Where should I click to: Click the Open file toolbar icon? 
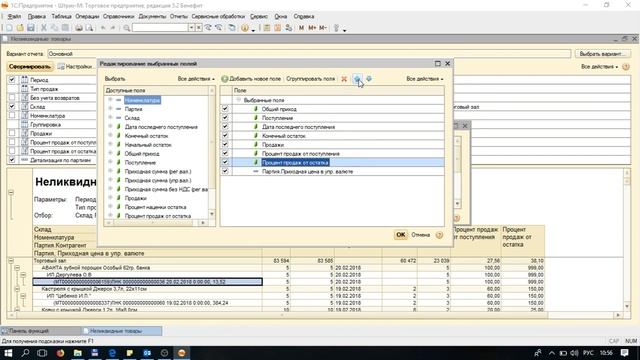pyautogui.click(x=20, y=28)
